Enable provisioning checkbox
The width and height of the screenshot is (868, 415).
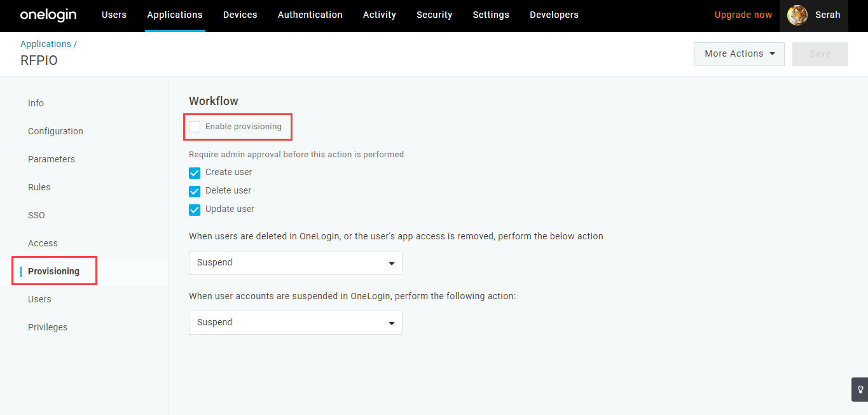(x=195, y=127)
